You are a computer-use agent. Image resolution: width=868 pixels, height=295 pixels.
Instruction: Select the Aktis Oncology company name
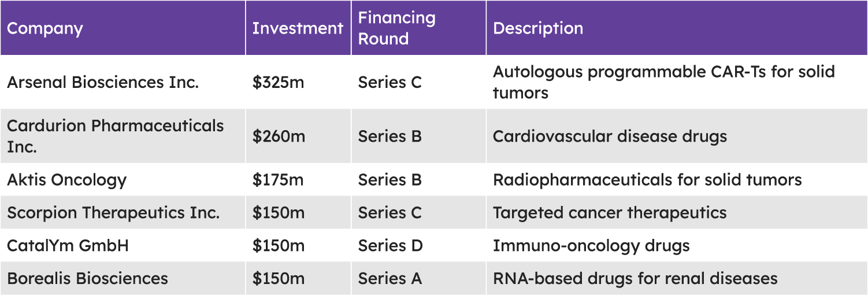coord(66,180)
